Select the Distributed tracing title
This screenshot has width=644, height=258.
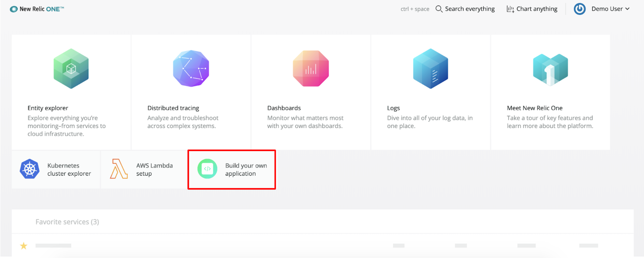click(173, 108)
